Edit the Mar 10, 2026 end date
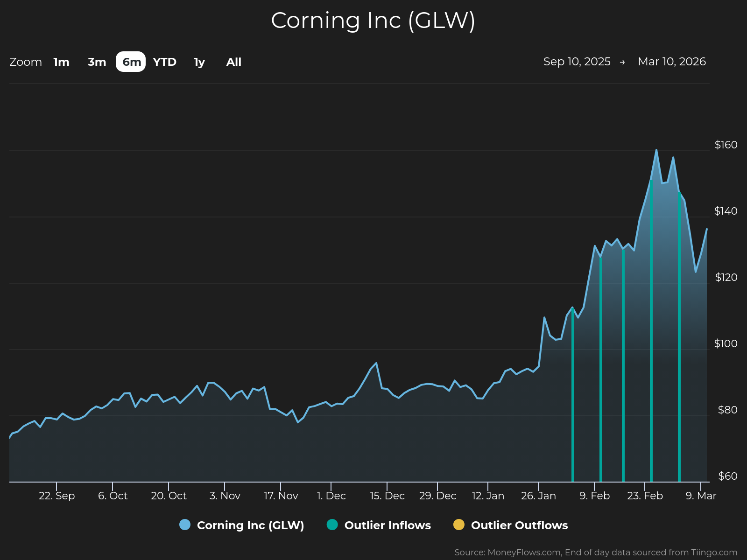This screenshot has height=560, width=747. pyautogui.click(x=672, y=62)
